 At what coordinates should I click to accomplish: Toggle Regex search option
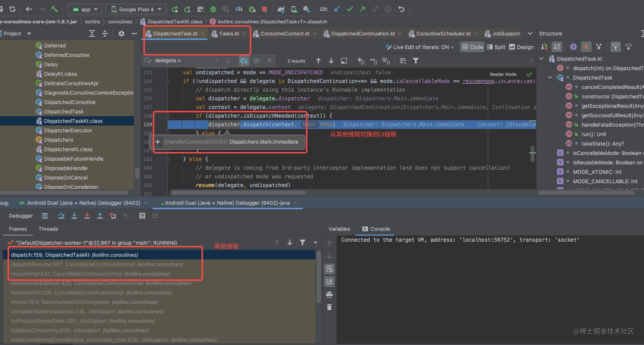(269, 61)
